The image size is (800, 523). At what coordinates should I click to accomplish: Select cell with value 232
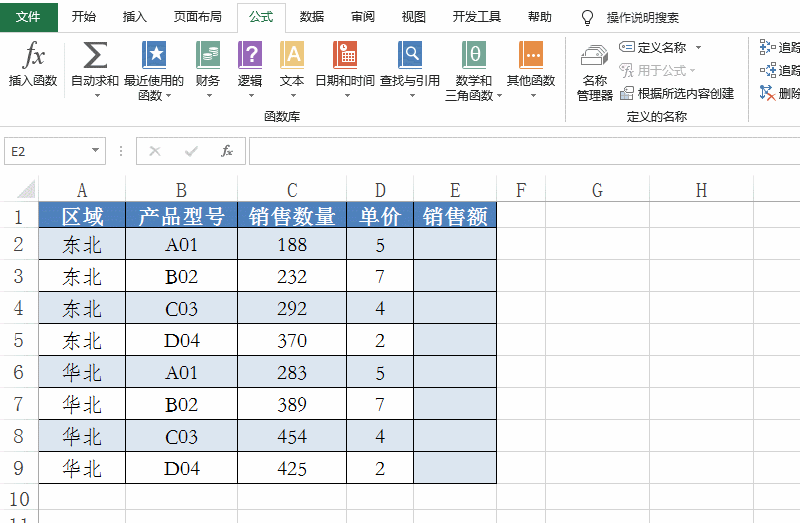[x=292, y=276]
